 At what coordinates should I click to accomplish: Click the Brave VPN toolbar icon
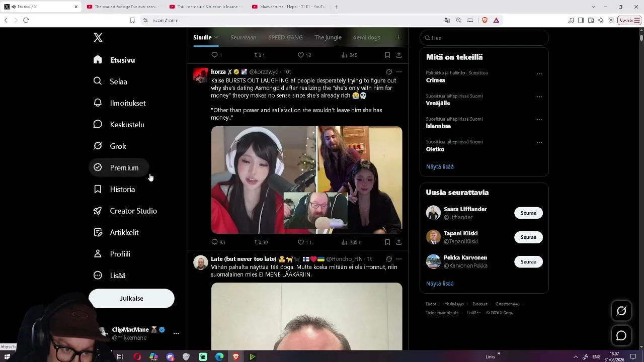611,20
